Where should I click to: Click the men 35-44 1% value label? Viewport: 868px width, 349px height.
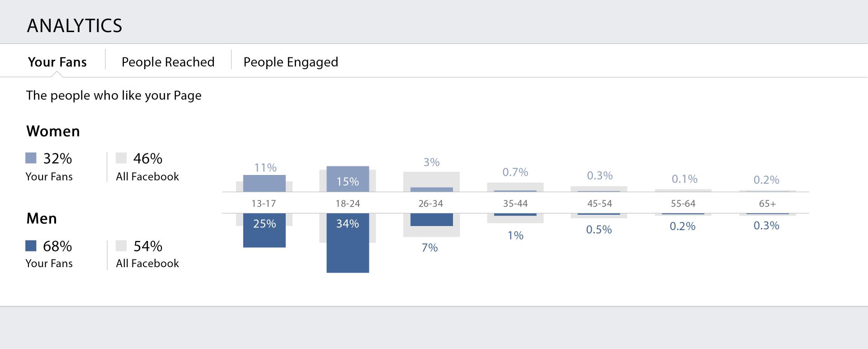click(x=515, y=236)
